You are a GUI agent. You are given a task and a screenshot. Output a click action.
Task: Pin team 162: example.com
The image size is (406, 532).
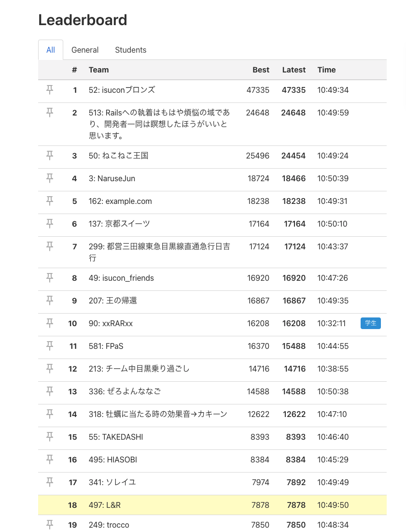pyautogui.click(x=50, y=201)
